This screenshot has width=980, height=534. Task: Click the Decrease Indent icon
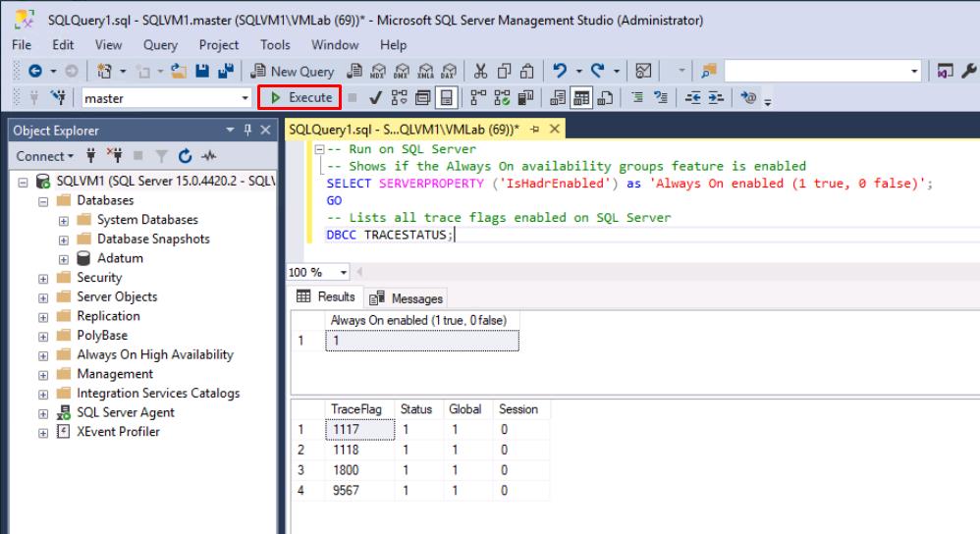pyautogui.click(x=692, y=97)
